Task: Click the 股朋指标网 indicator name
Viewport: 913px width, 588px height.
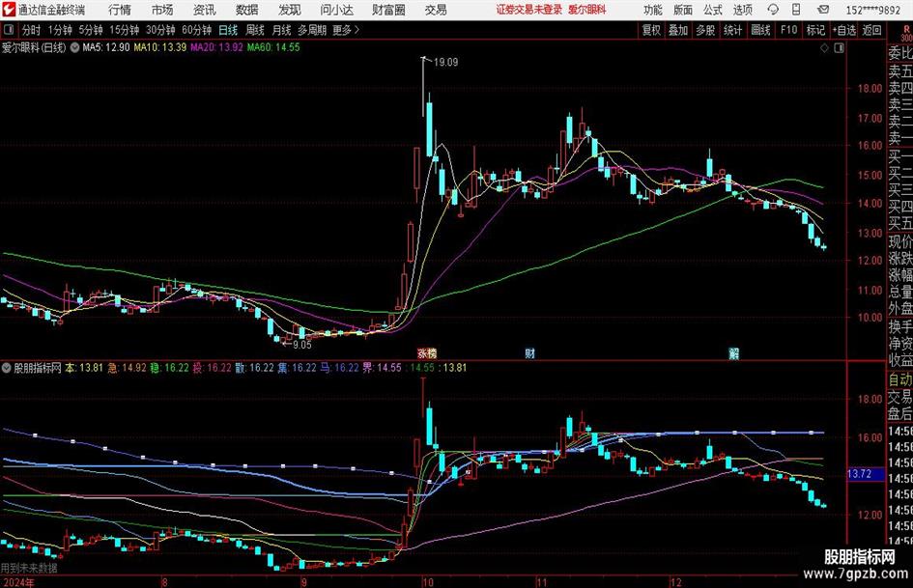Action: pos(38,368)
